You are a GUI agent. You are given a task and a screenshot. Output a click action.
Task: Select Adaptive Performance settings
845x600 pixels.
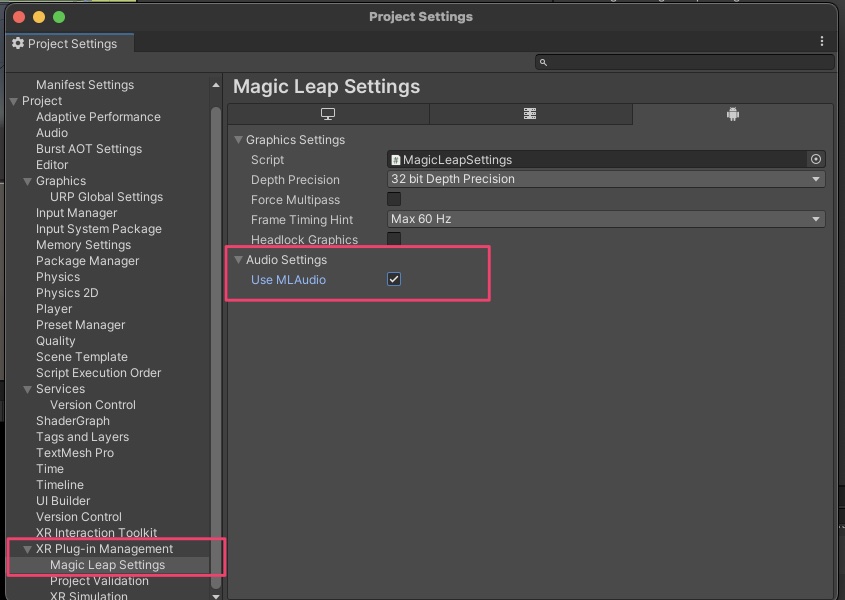pos(98,116)
